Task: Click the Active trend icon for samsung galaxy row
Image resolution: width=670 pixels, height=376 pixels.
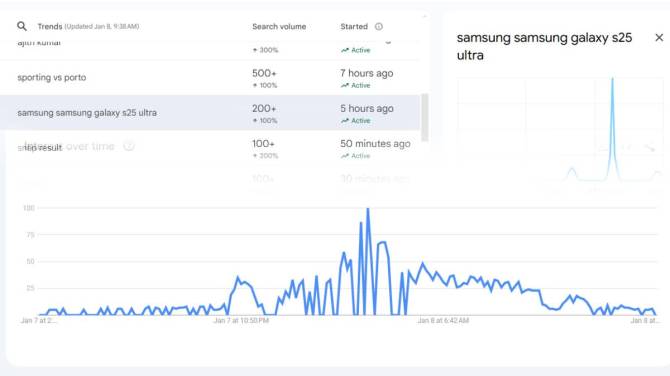Action: click(x=344, y=121)
